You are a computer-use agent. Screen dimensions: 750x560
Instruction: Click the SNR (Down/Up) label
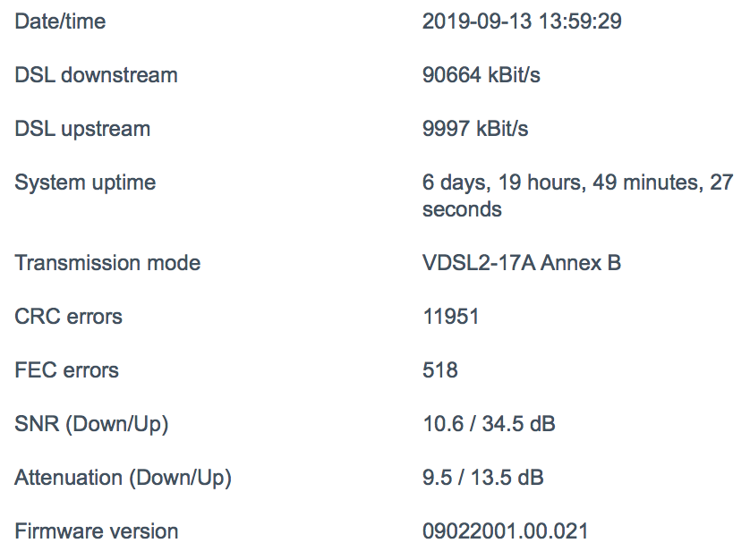pyautogui.click(x=91, y=424)
